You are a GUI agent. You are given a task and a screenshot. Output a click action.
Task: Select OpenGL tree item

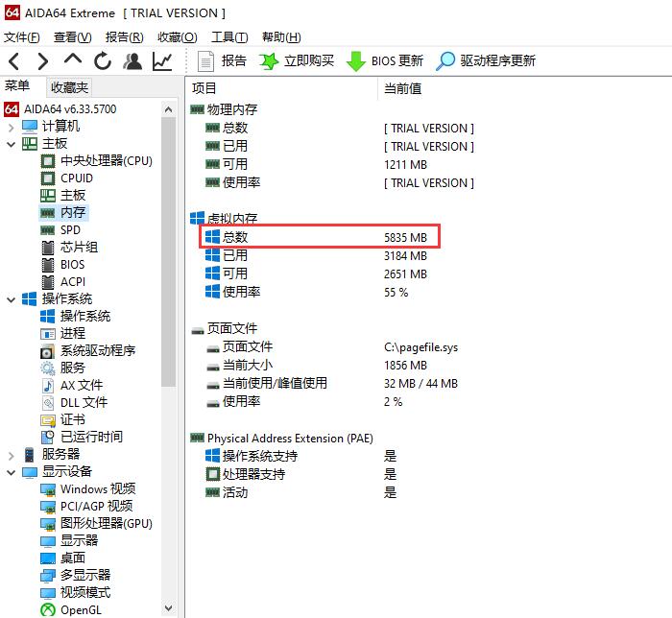[71, 610]
